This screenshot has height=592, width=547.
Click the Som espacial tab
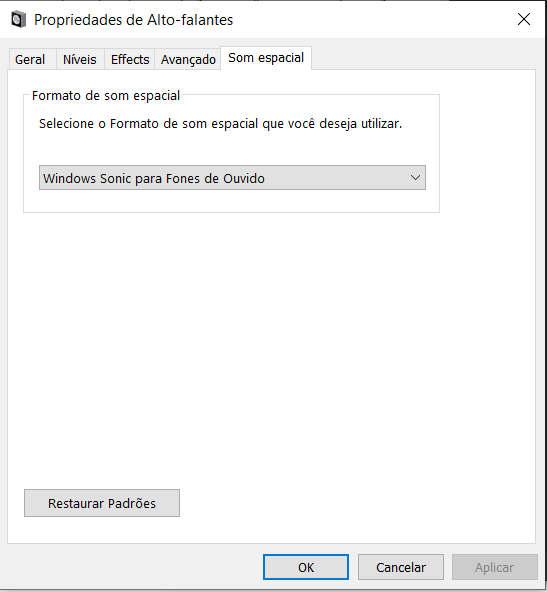tap(266, 58)
